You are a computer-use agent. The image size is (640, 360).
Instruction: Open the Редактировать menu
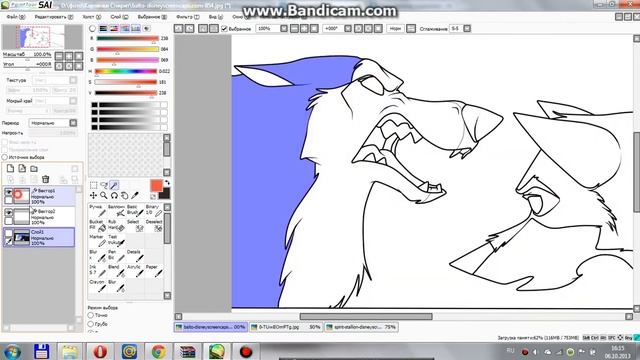(x=54, y=17)
